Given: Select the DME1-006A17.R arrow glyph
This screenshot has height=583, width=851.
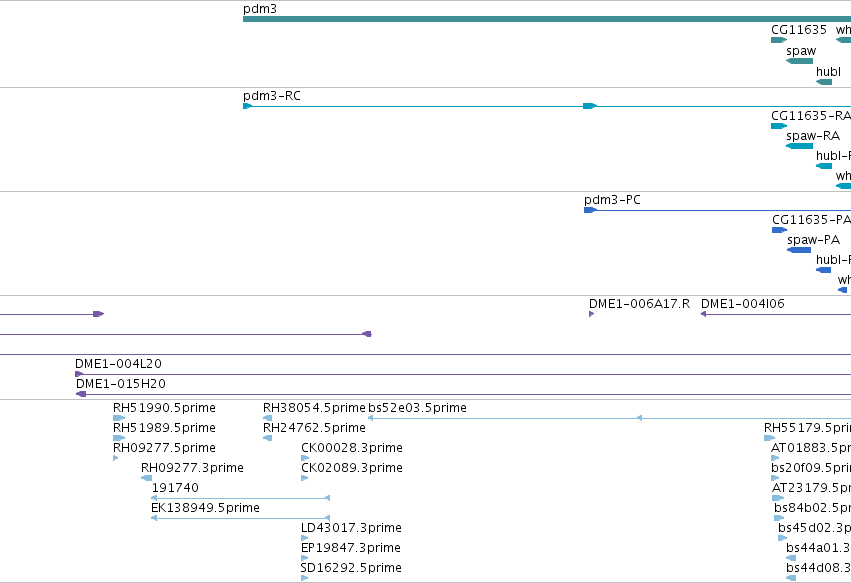Looking at the screenshot, I should pyautogui.click(x=592, y=314).
